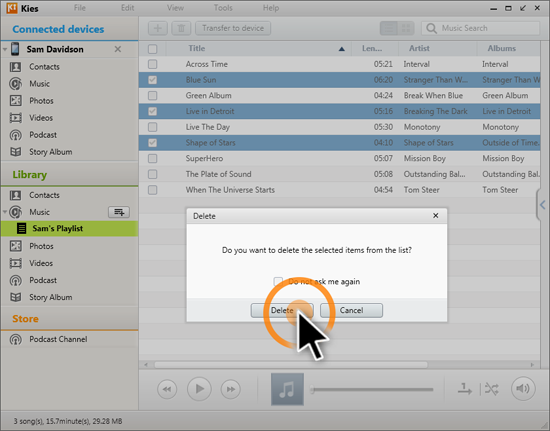
Task: Switch to list view icon
Action: coord(389,28)
